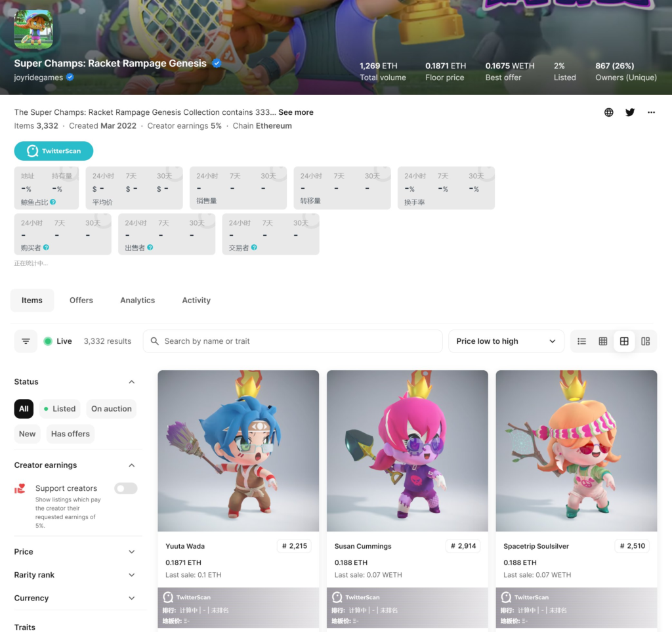This screenshot has height=632, width=672.
Task: Click help icon beside 出售者
Action: point(150,247)
